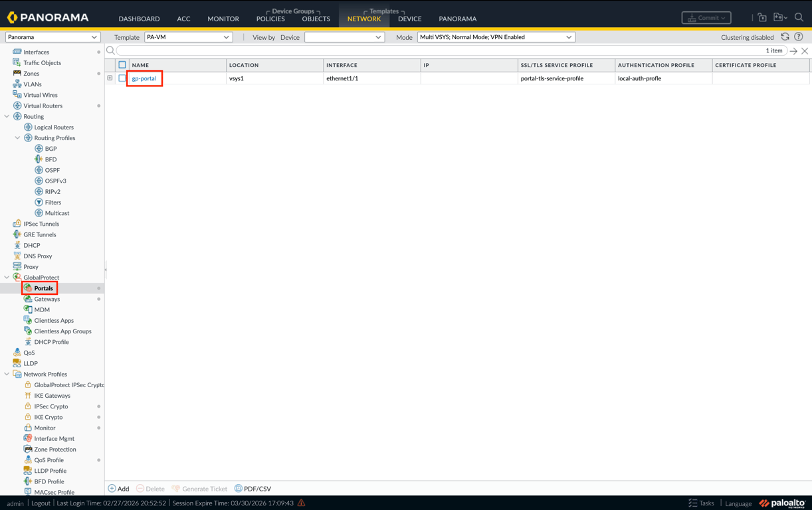Open GlobalProtect Gateways icon
Screen dimensions: 812x510
point(28,299)
